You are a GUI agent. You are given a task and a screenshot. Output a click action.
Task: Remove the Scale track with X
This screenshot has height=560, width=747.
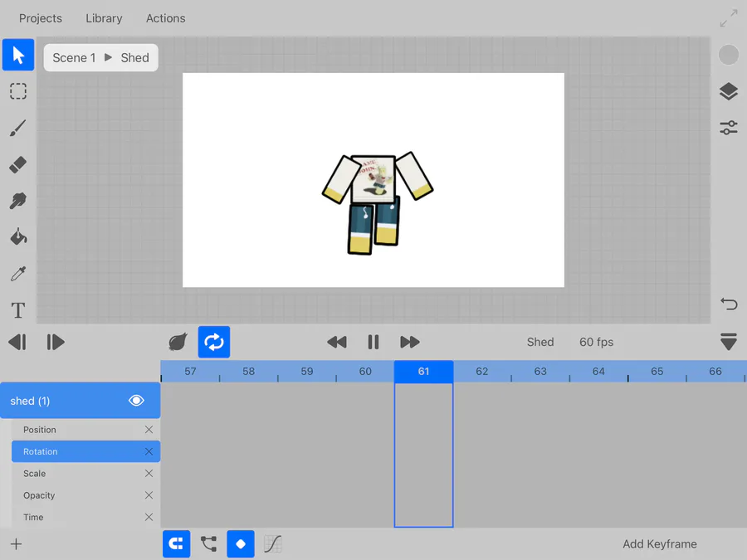pyautogui.click(x=149, y=474)
